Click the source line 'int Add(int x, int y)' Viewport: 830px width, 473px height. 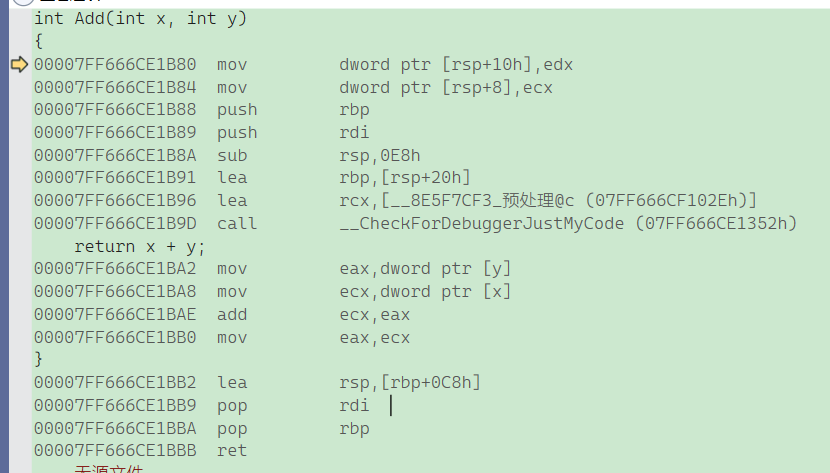pos(140,19)
